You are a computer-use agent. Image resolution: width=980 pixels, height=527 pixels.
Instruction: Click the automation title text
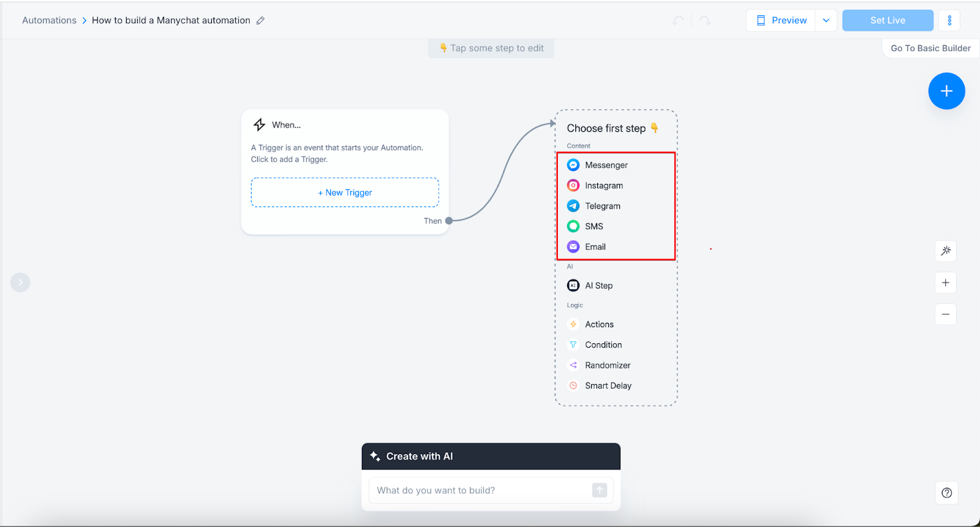pyautogui.click(x=171, y=20)
